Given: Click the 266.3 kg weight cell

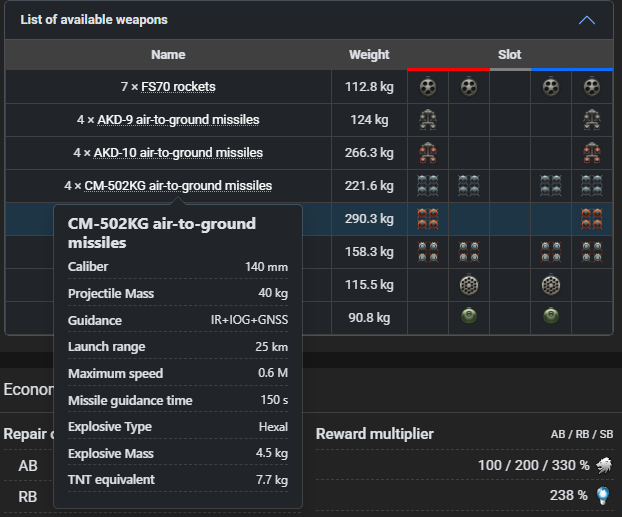Looking at the screenshot, I should coord(369,152).
